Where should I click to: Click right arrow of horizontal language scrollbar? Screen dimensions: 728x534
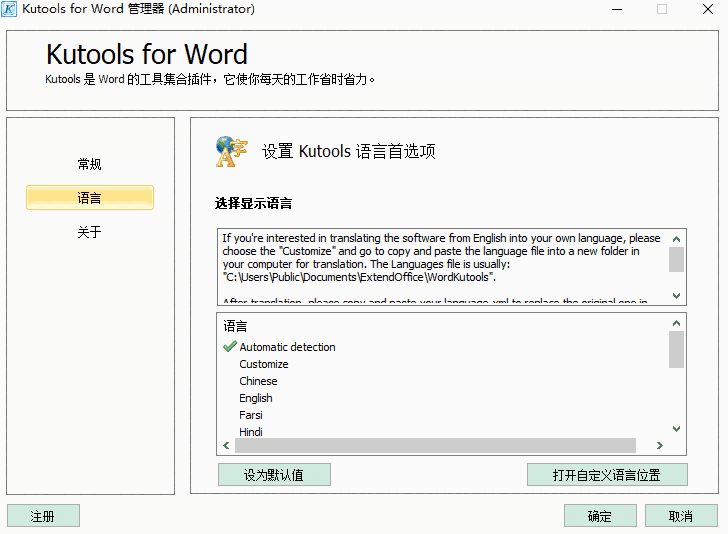[x=659, y=445]
